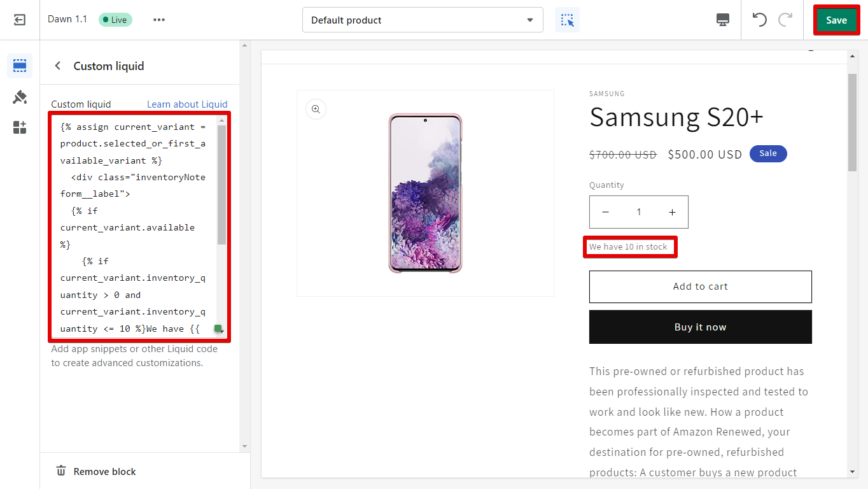This screenshot has width=868, height=489.
Task: Open the Learn about Liquid link
Action: (x=187, y=104)
